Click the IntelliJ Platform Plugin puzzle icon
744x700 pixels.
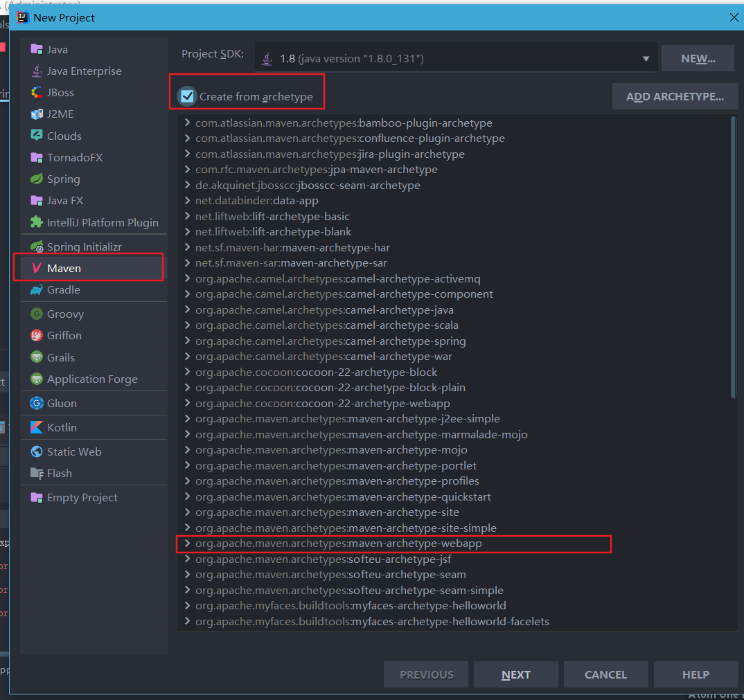[37, 222]
